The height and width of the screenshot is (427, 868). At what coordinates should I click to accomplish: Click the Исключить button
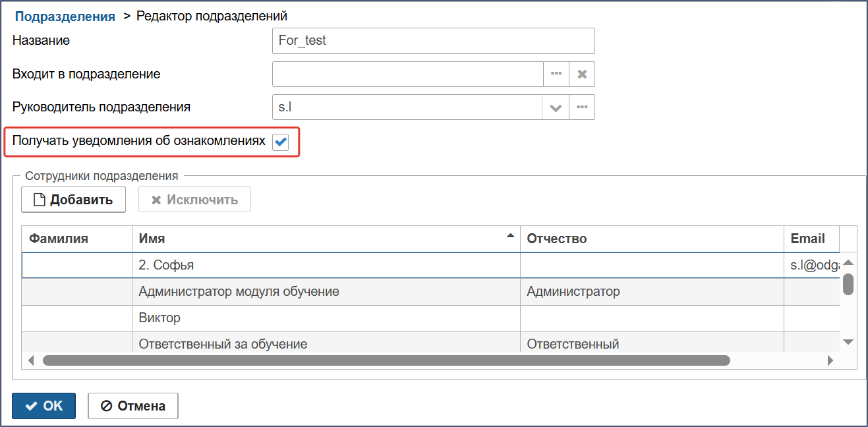coord(194,200)
